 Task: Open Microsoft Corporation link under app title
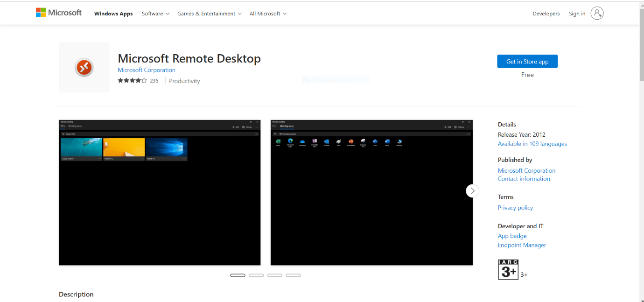(147, 70)
